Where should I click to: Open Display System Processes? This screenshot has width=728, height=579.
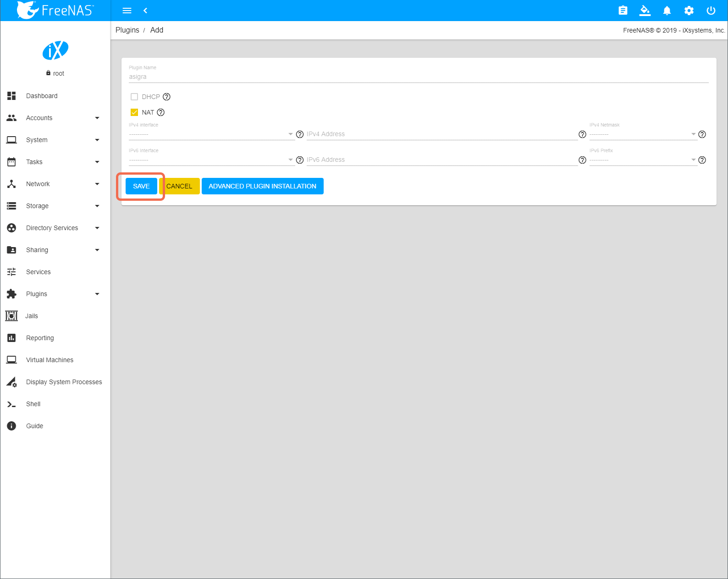(55, 382)
